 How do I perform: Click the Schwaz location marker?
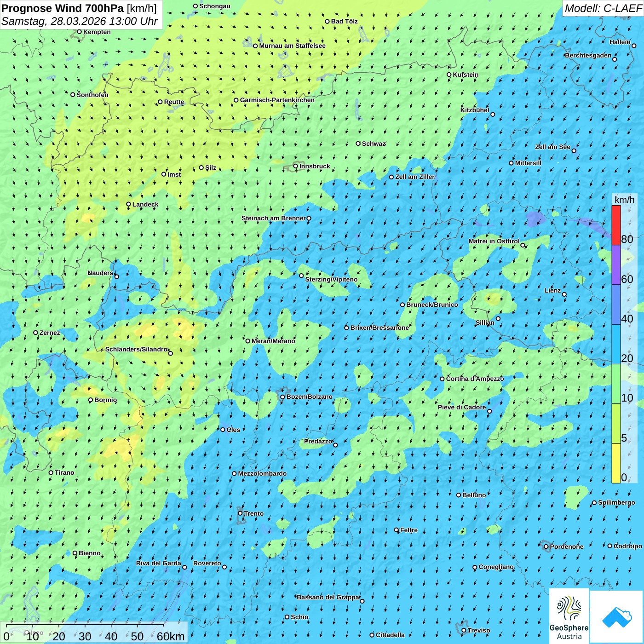[358, 144]
